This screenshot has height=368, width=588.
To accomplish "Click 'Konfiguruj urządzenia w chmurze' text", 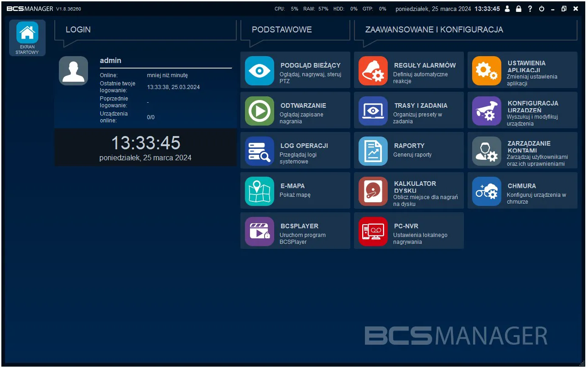I will click(536, 198).
